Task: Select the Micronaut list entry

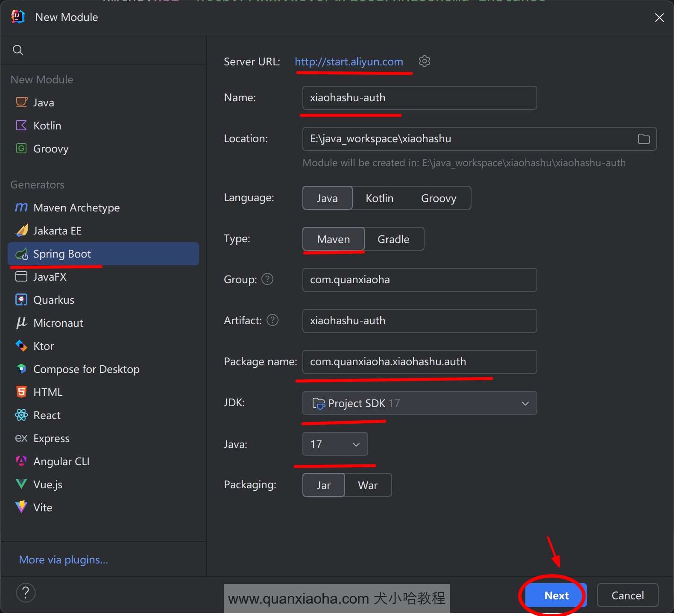Action: [103, 323]
